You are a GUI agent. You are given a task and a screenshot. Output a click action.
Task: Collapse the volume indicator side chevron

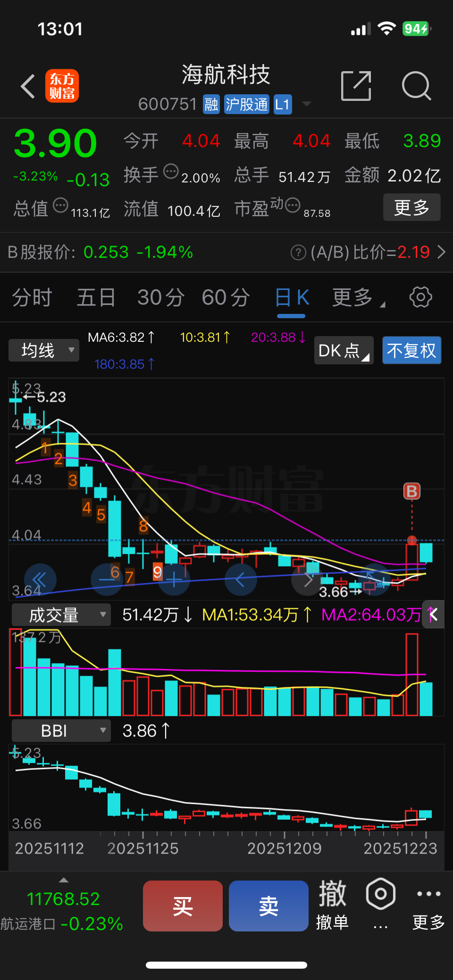pyautogui.click(x=433, y=614)
